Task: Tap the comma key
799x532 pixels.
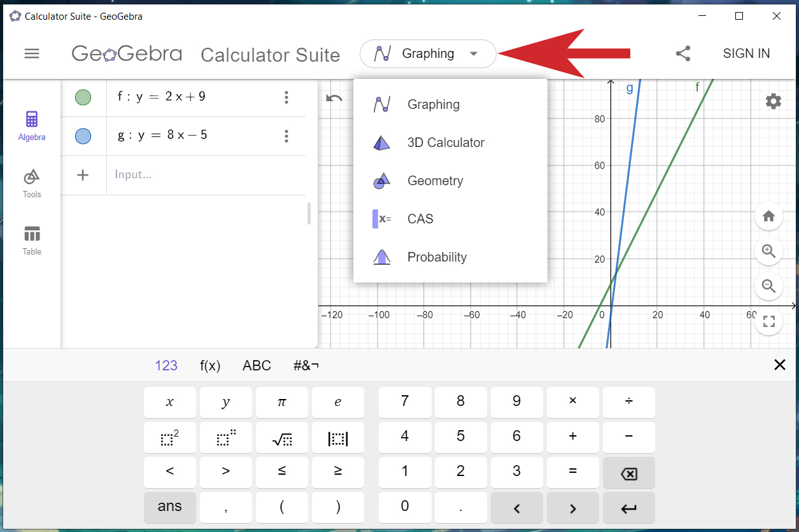Action: (225, 508)
